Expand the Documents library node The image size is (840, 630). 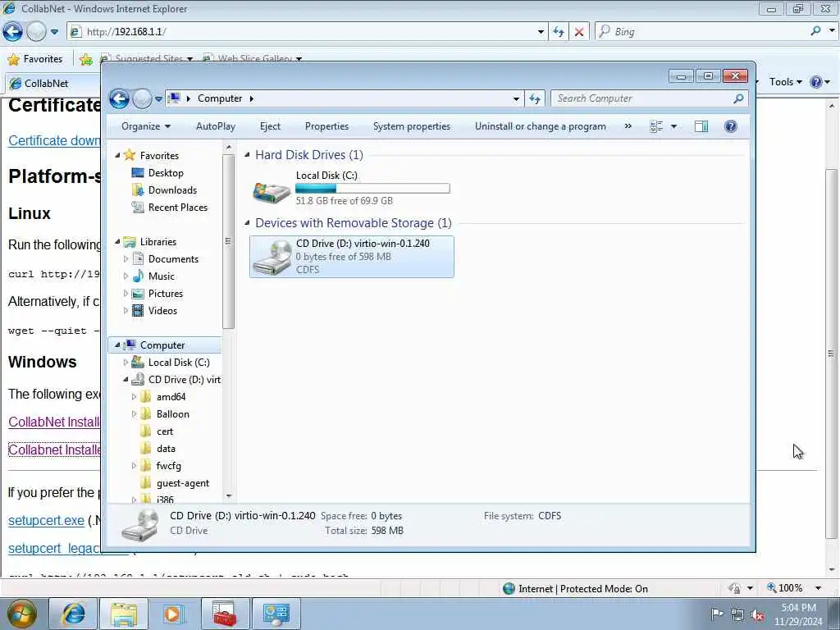pos(126,259)
